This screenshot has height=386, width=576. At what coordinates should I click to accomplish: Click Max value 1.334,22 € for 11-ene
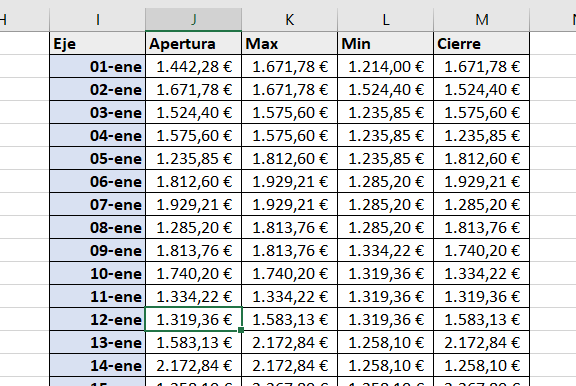(x=289, y=296)
